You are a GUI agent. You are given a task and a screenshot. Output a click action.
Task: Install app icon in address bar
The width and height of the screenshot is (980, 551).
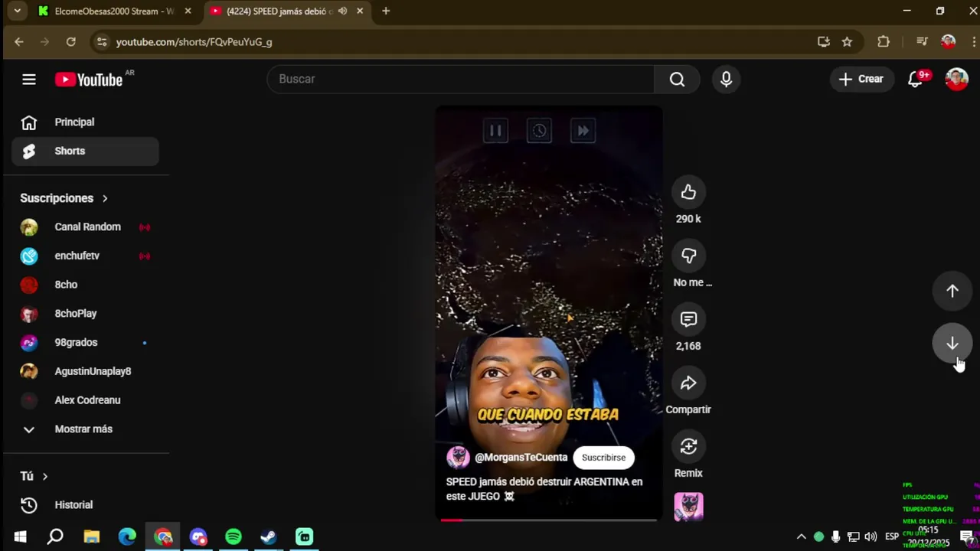pyautogui.click(x=824, y=42)
